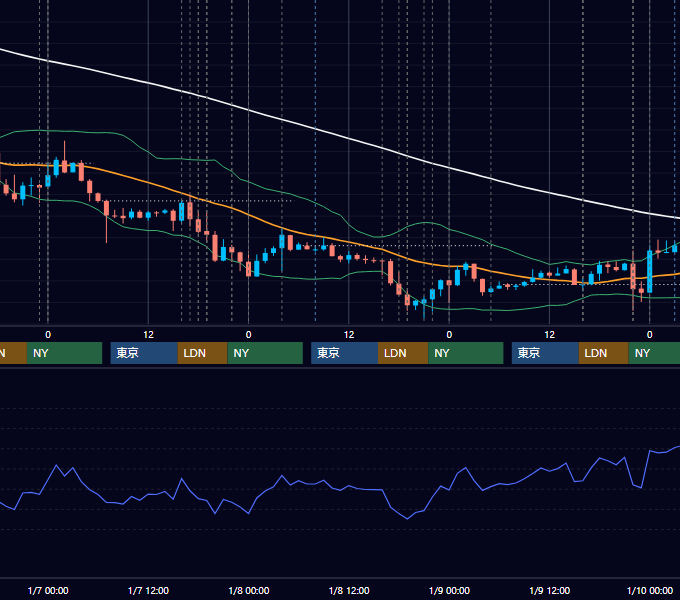Click the hour label 12 above 1/8 12:00
This screenshot has width=680, height=600.
point(349,335)
